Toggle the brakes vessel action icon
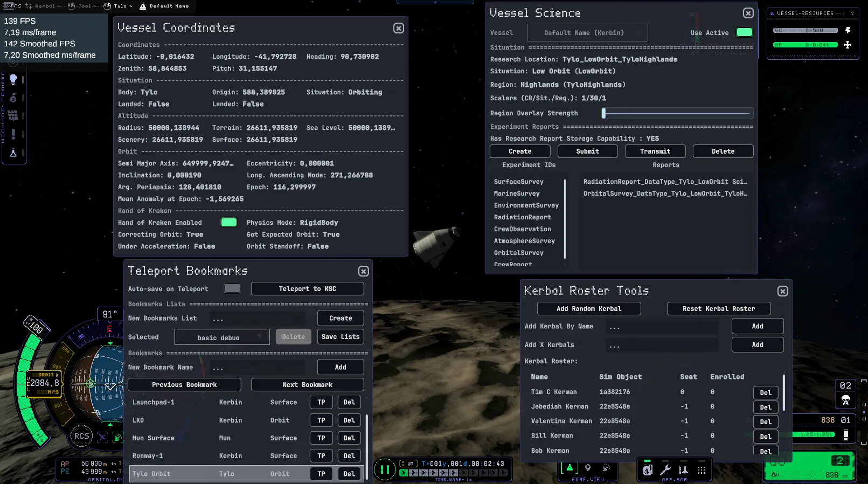Screen dimensions: 868x484 click(13, 134)
